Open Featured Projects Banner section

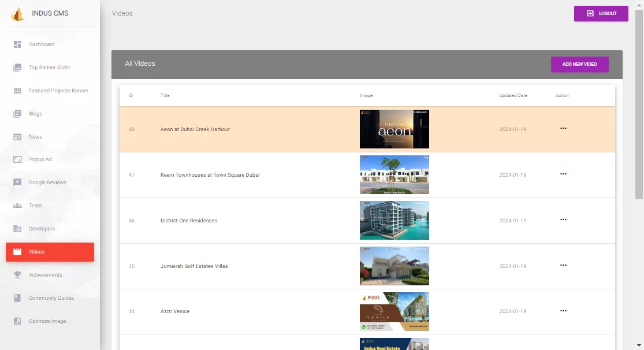[x=50, y=90]
